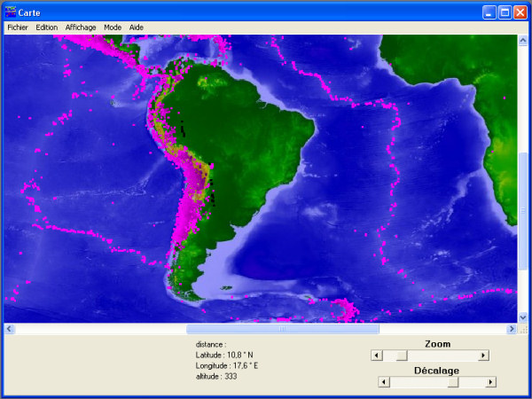Image resolution: width=532 pixels, height=399 pixels.
Task: Click the 'Longitude : 17,6 ° E' readout
Action: tap(227, 365)
